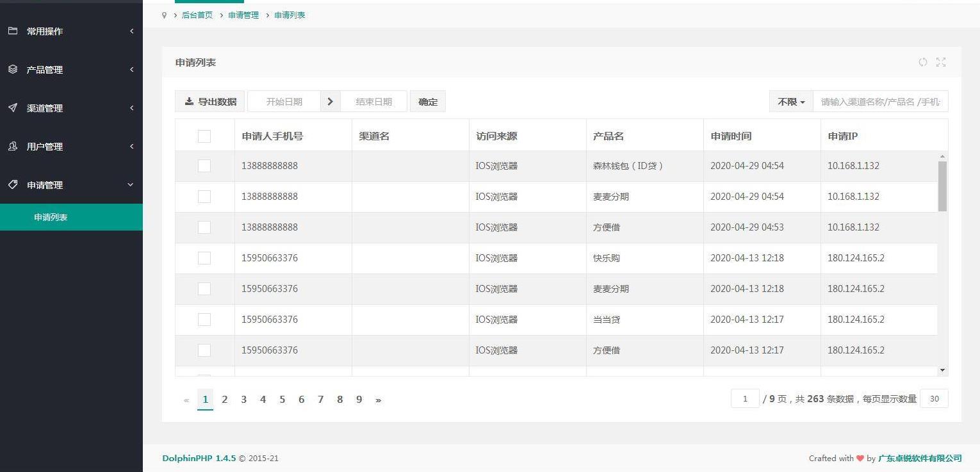Collapse the 申请管理 sidebar menu chevron
The width and height of the screenshot is (980, 472).
131,184
